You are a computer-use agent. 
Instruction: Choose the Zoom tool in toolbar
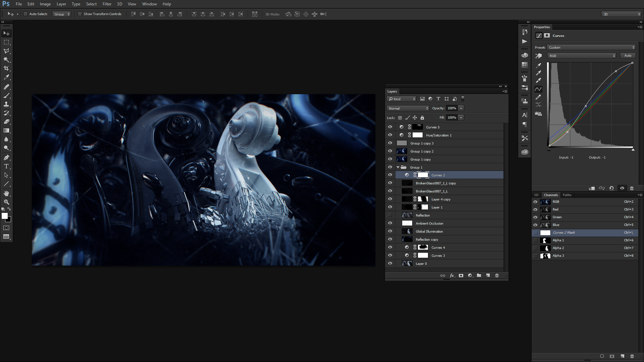[6, 202]
